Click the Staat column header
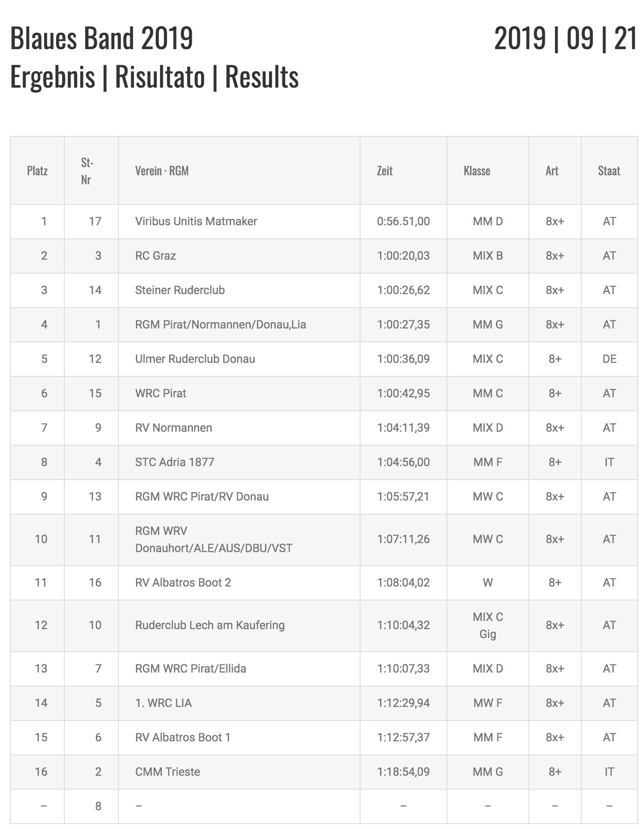 (x=610, y=171)
